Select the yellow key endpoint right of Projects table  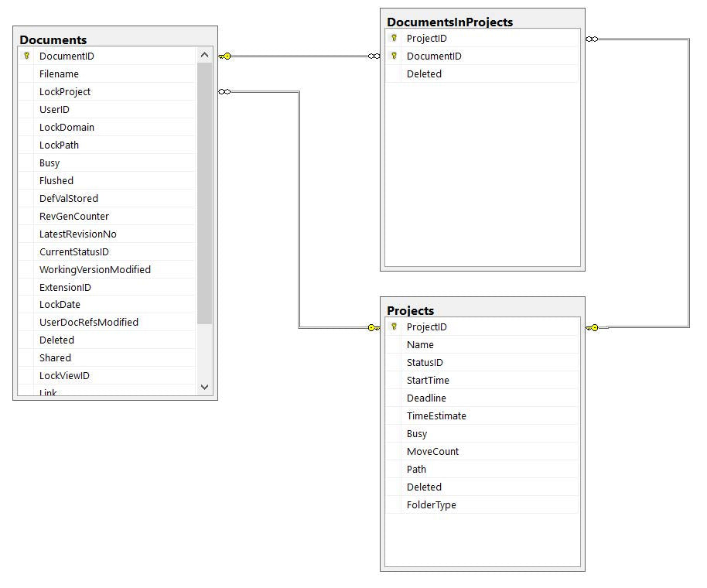(592, 328)
